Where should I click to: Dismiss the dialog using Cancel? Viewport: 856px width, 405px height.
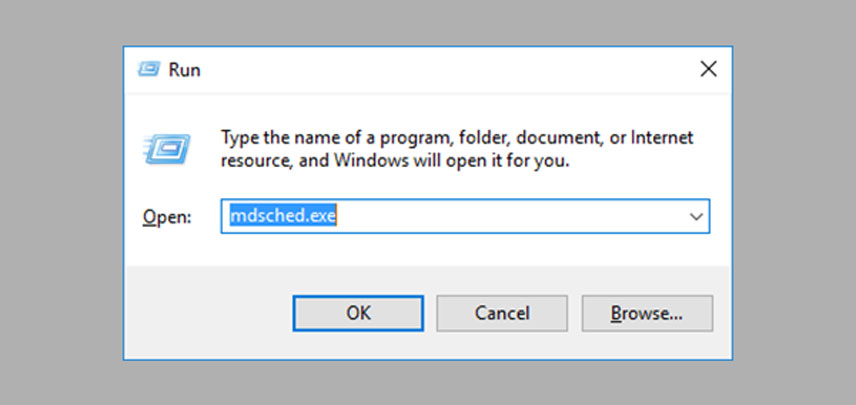click(x=502, y=313)
